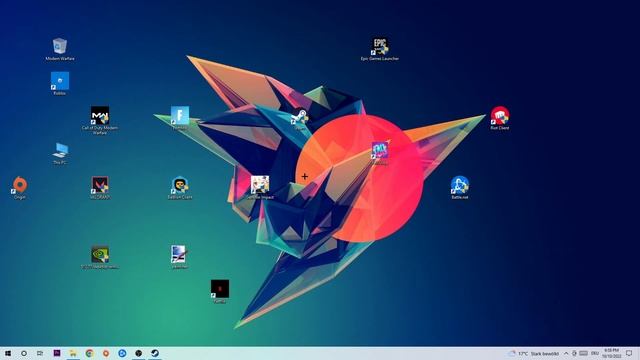Open the notification center icon
Image resolution: width=640 pixels, height=360 pixels.
[629, 353]
